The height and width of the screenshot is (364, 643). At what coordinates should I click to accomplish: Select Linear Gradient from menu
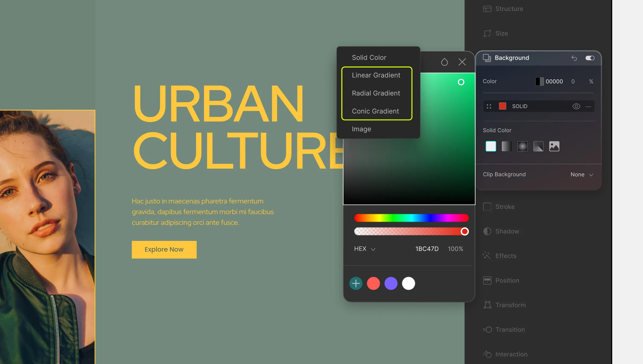coord(376,75)
